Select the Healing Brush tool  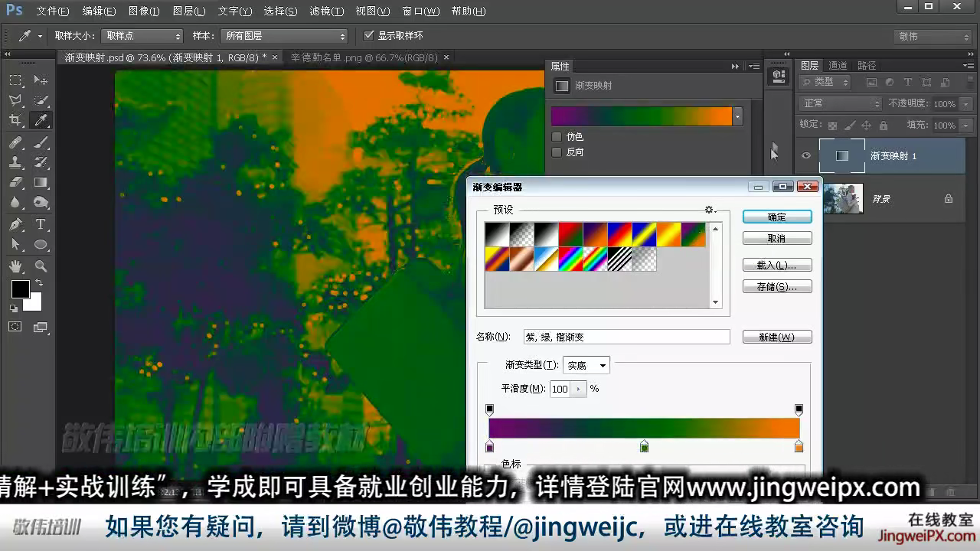pyautogui.click(x=15, y=142)
